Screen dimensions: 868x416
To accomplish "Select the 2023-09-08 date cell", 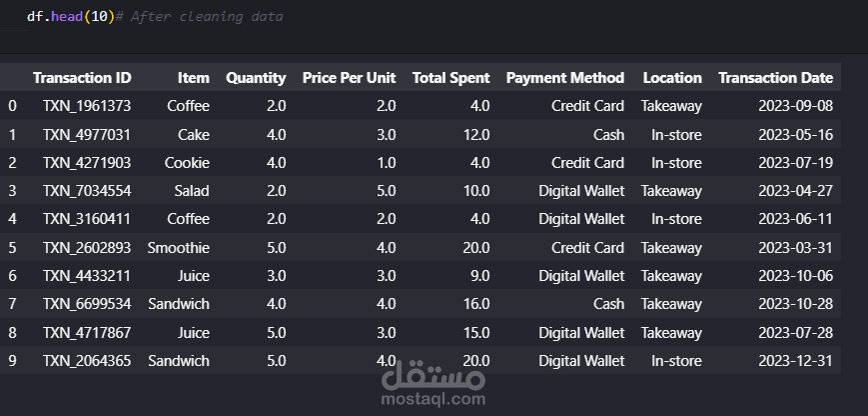I will (x=795, y=106).
